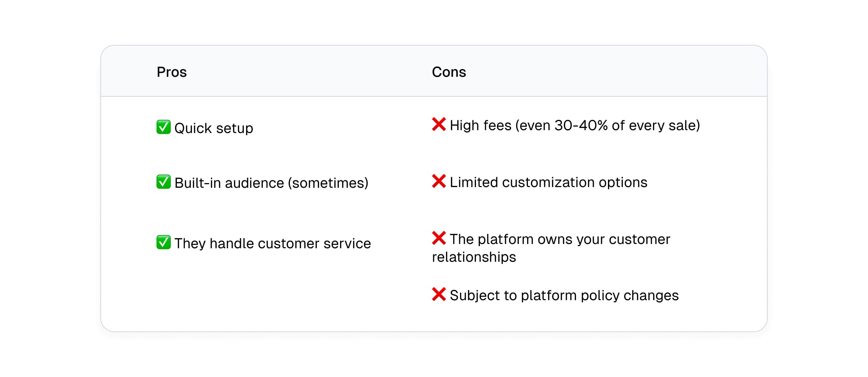Click Subject to platform policy changes text

(564, 296)
